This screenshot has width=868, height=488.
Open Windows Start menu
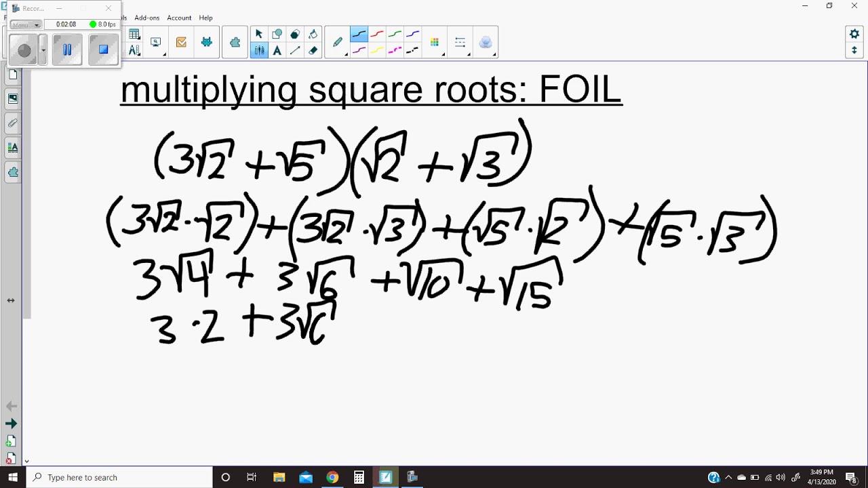[x=13, y=477]
